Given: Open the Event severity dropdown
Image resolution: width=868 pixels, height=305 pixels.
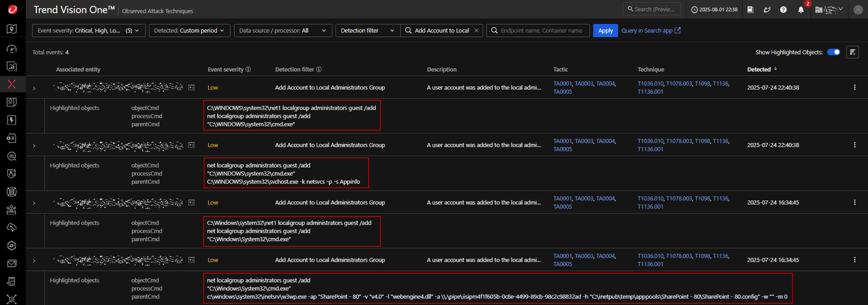Looking at the screenshot, I should (x=89, y=30).
